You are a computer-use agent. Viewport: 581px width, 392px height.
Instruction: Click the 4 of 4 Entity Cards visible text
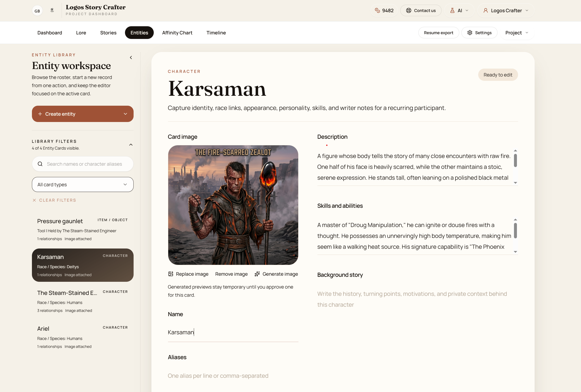tap(55, 148)
